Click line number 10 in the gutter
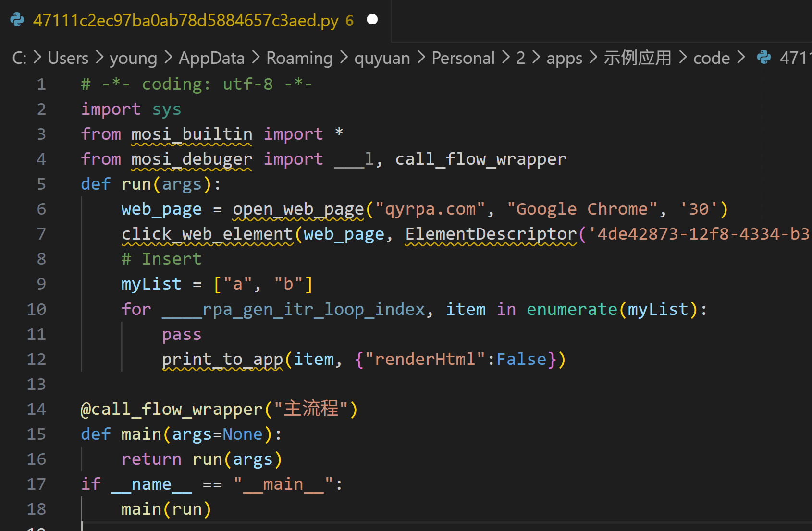This screenshot has width=812, height=531. pyautogui.click(x=37, y=309)
